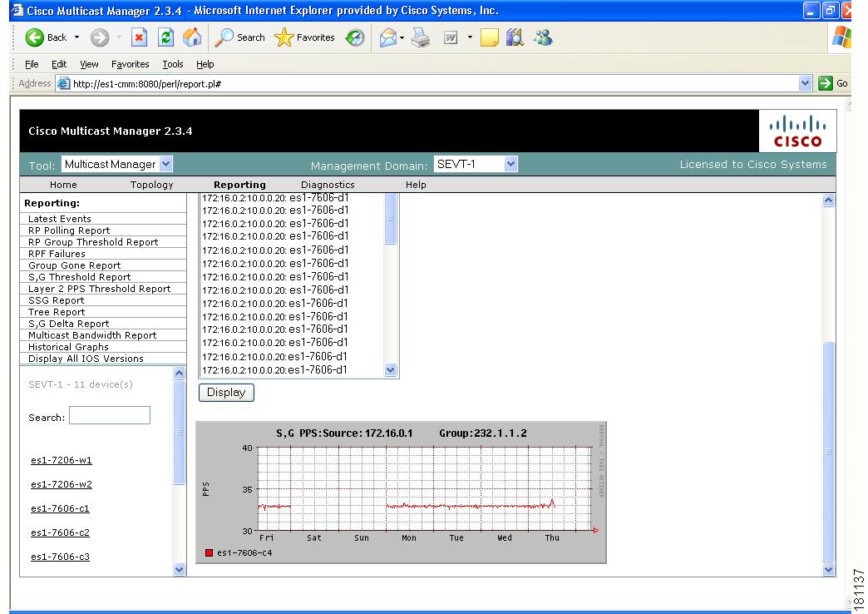Open the Edit menu
The height and width of the screenshot is (614, 868).
click(x=59, y=64)
